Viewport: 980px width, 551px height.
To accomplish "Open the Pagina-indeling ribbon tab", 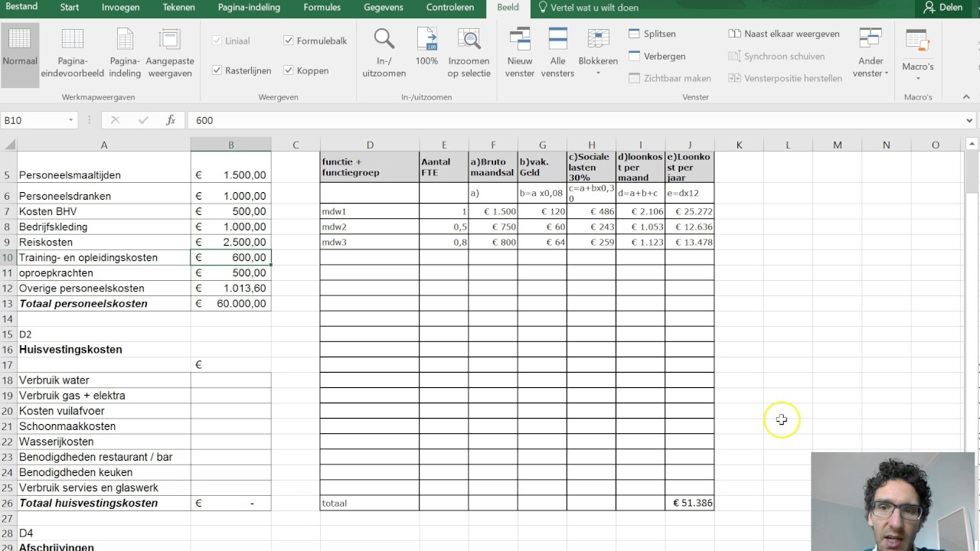I will [x=249, y=8].
